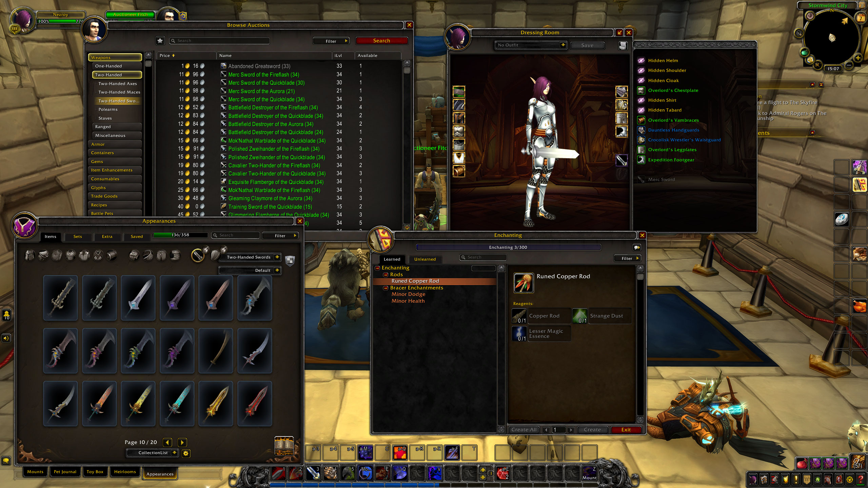Viewport: 868px width, 488px height.
Task: Click the Create button for Runed Copper Rod
Action: pos(593,430)
